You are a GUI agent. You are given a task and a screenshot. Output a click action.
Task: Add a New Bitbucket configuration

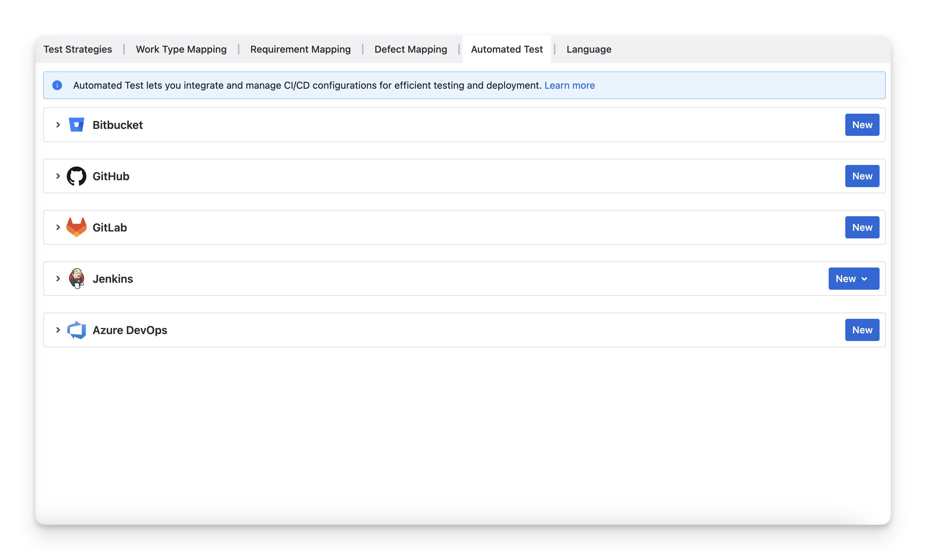pyautogui.click(x=862, y=125)
